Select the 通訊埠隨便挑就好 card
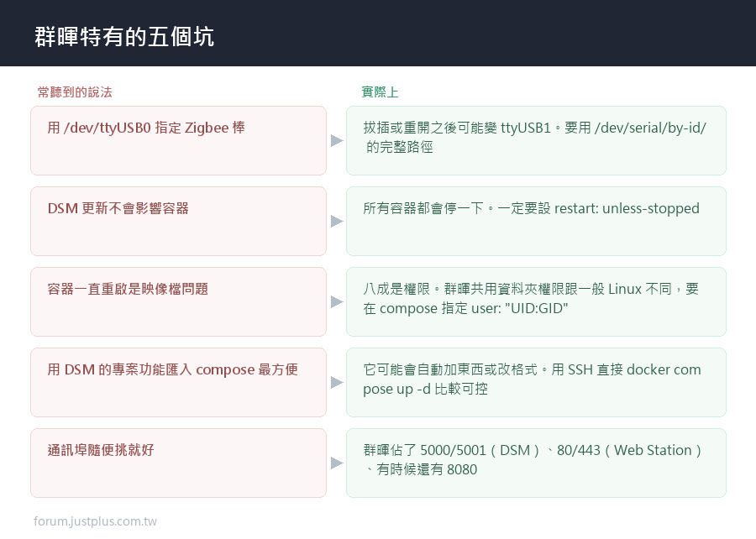Image resolution: width=756 pixels, height=539 pixels. pyautogui.click(x=178, y=463)
